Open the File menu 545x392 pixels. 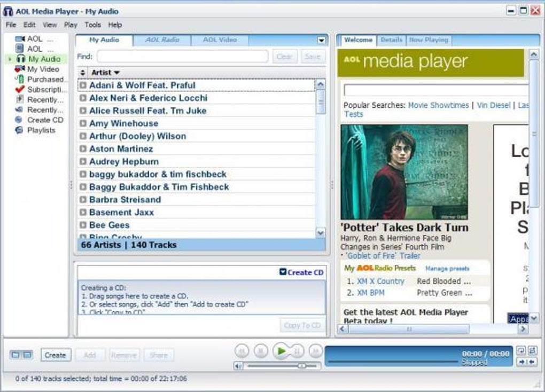click(11, 25)
